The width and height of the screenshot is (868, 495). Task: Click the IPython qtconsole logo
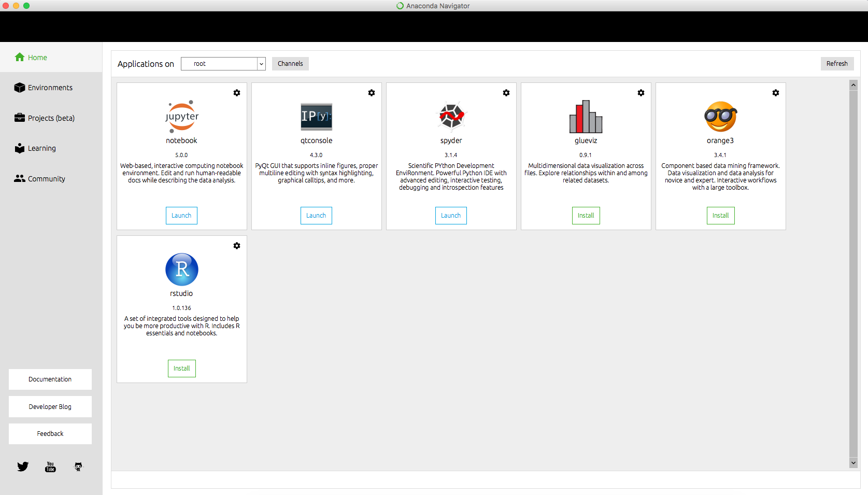317,117
